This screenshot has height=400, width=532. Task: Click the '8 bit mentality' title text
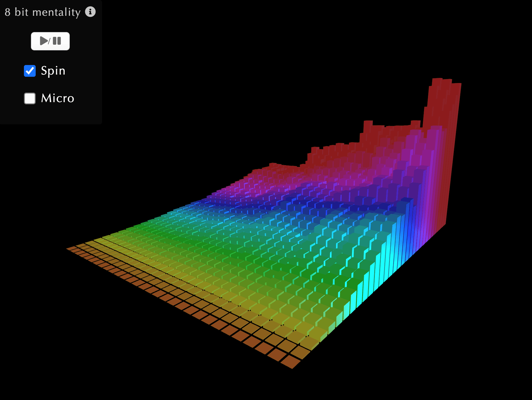43,12
